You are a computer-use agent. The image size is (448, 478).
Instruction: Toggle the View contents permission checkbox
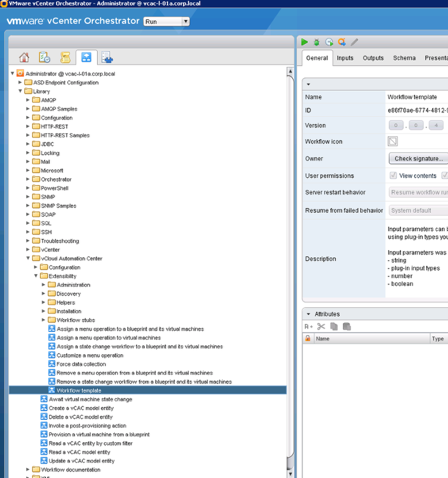click(x=393, y=175)
